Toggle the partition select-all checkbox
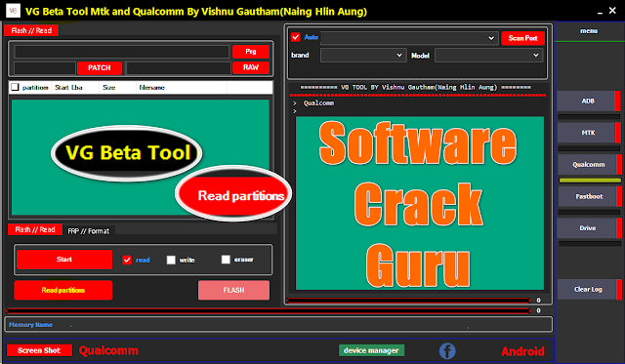This screenshot has width=625, height=364. [16, 87]
